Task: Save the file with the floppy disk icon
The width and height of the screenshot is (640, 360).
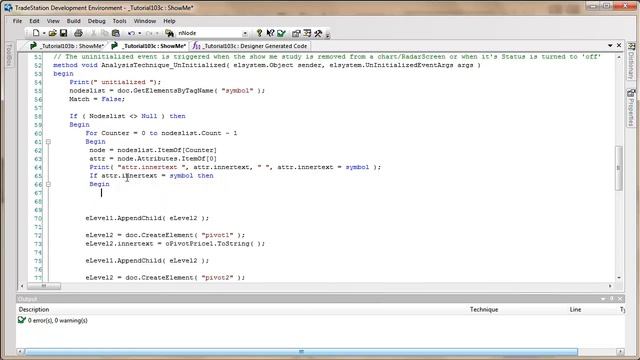Action: pyautogui.click(x=64, y=33)
